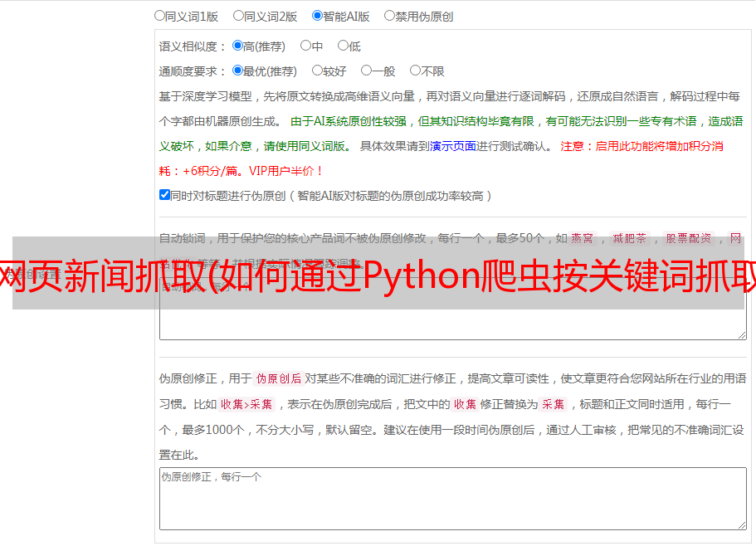Set 通顺度要求 to 较好
756x546 pixels.
pos(317,71)
